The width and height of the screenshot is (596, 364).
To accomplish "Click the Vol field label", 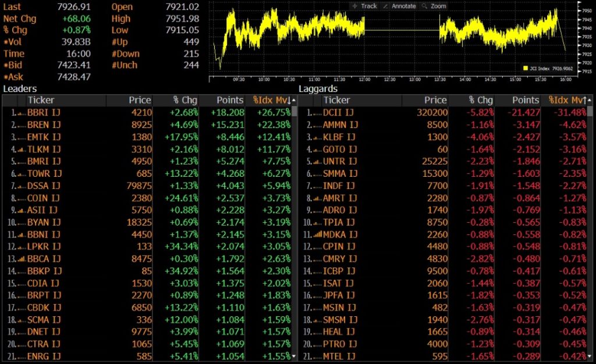I will [x=13, y=42].
